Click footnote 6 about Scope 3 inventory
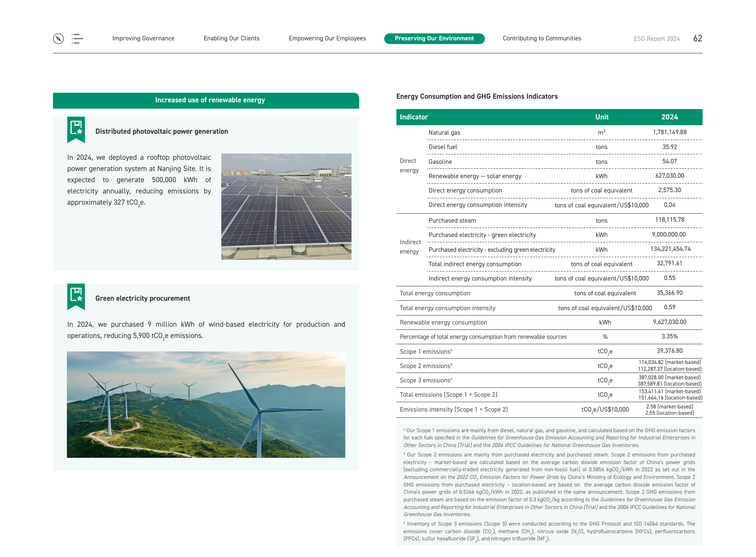Screen dimensions: 756x557 point(549,531)
